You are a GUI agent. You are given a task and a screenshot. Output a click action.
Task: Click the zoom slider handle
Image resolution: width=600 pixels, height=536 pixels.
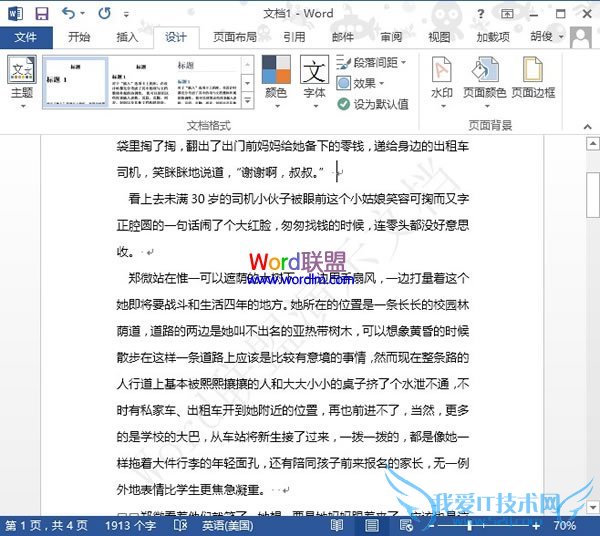[470, 526]
